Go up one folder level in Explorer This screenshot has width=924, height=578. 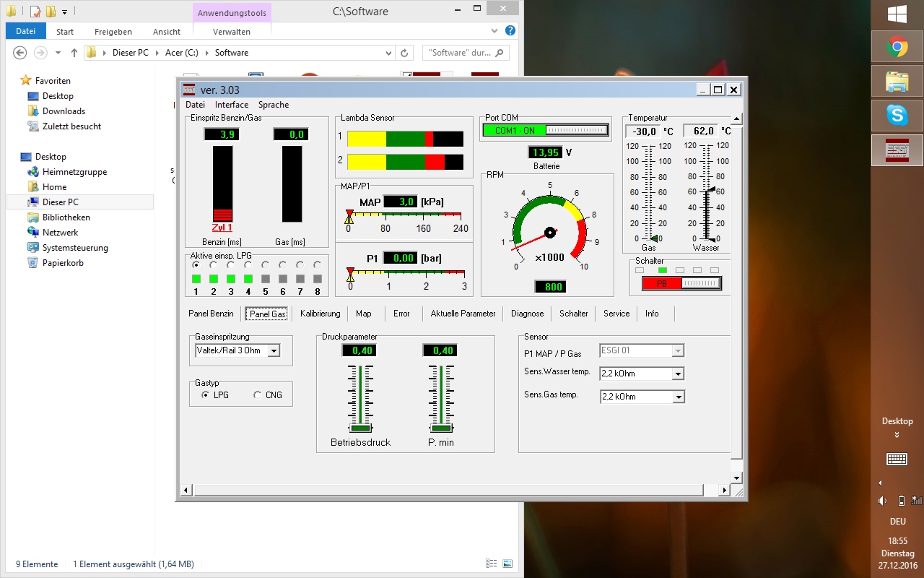coord(74,53)
